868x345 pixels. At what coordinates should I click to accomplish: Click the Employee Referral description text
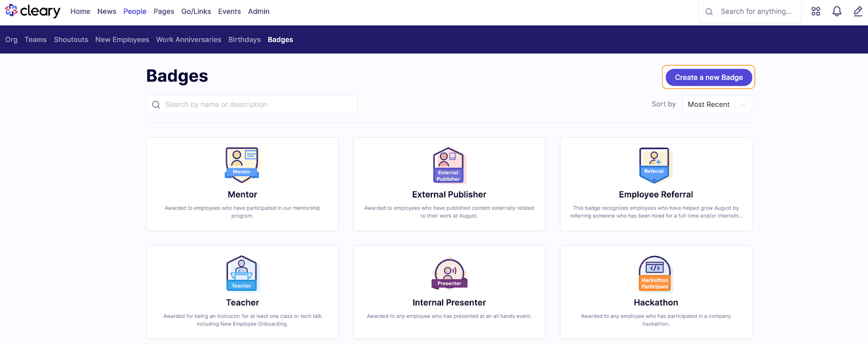656,212
